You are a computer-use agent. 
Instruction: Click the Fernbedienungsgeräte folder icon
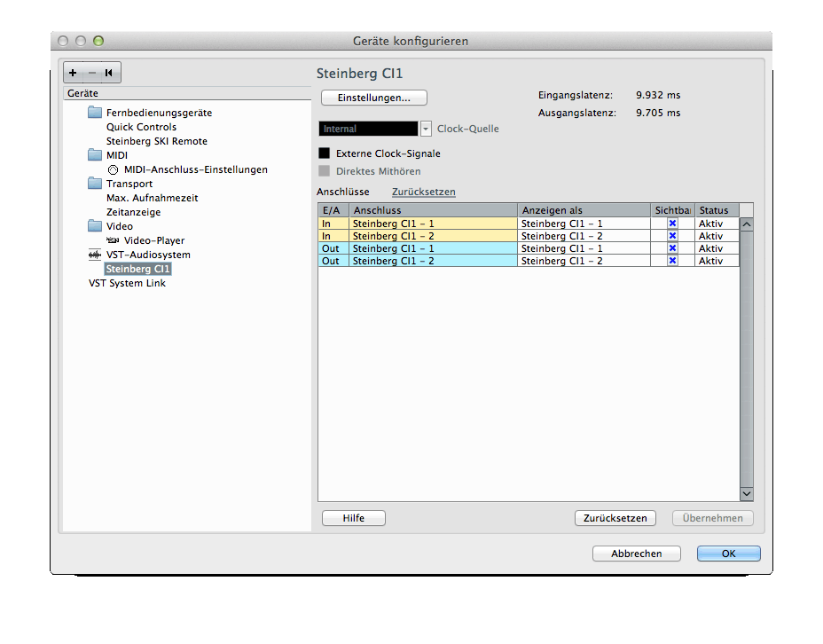coord(95,113)
